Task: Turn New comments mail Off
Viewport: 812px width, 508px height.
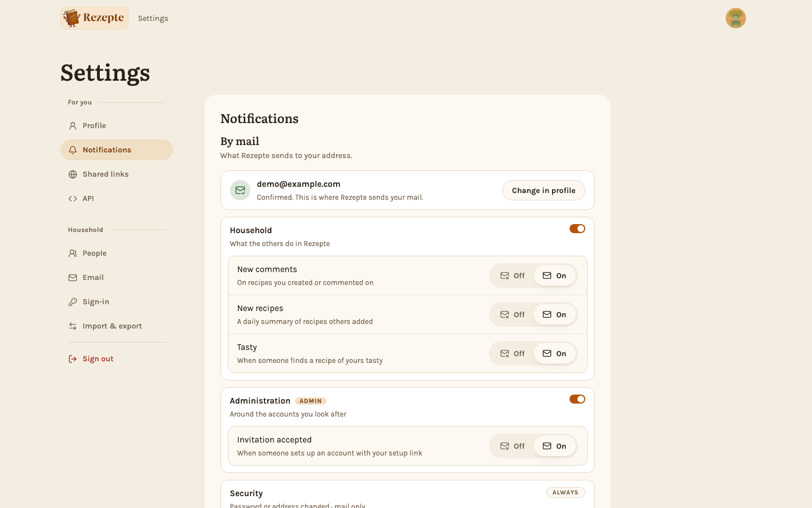Action: (512, 275)
